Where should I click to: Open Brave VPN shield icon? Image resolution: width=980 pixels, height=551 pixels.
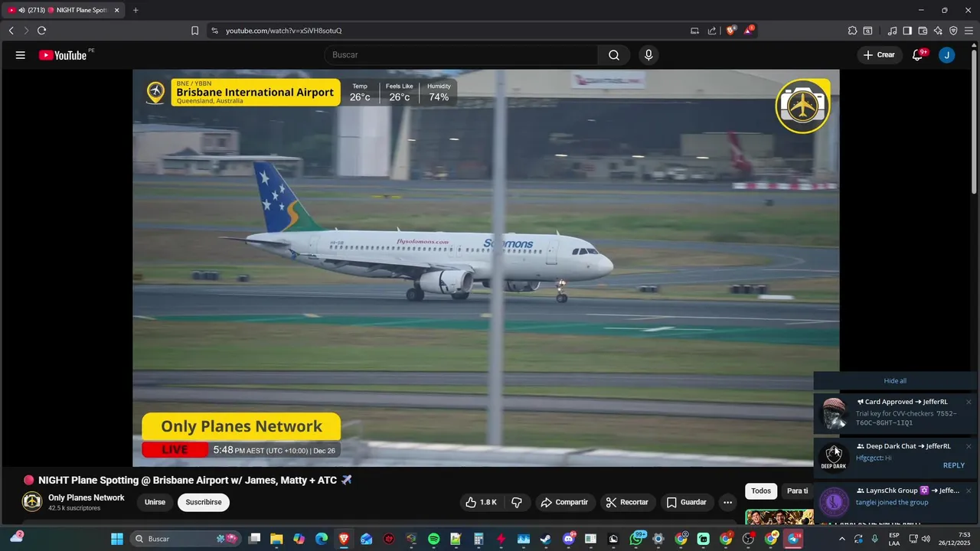point(953,31)
